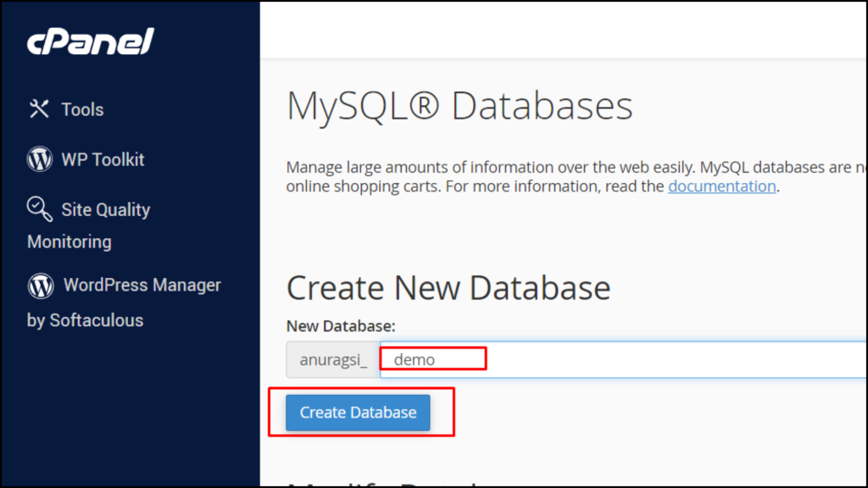Image resolution: width=868 pixels, height=488 pixels.
Task: Click the WordPress Manager Softaculous icon
Action: [x=39, y=286]
